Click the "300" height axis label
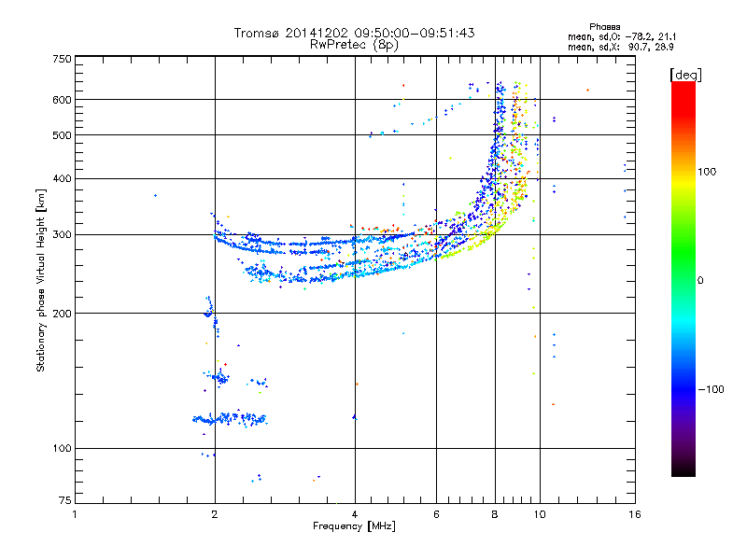The image size is (747, 560). click(62, 235)
